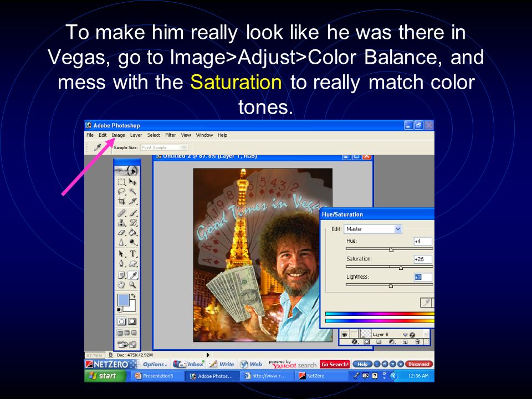Open the Image menu
Image resolution: width=532 pixels, height=399 pixels.
[119, 135]
